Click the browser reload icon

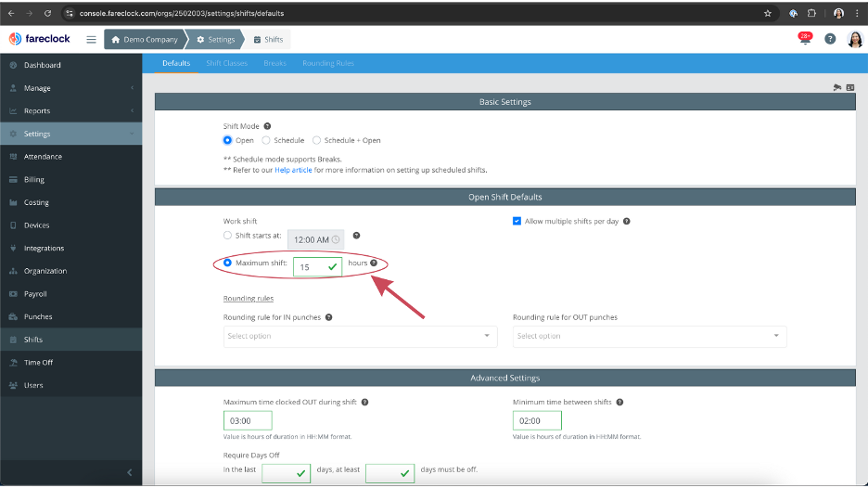coord(47,13)
